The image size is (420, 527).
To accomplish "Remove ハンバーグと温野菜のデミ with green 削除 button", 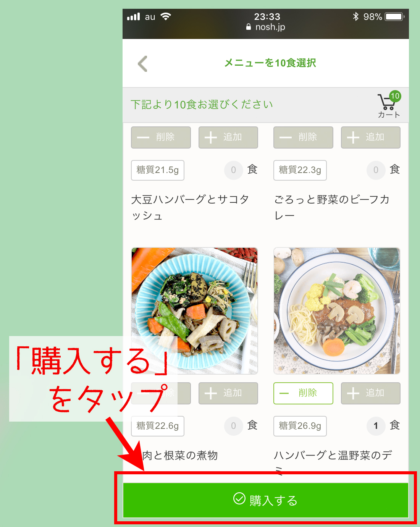I will pos(303,393).
